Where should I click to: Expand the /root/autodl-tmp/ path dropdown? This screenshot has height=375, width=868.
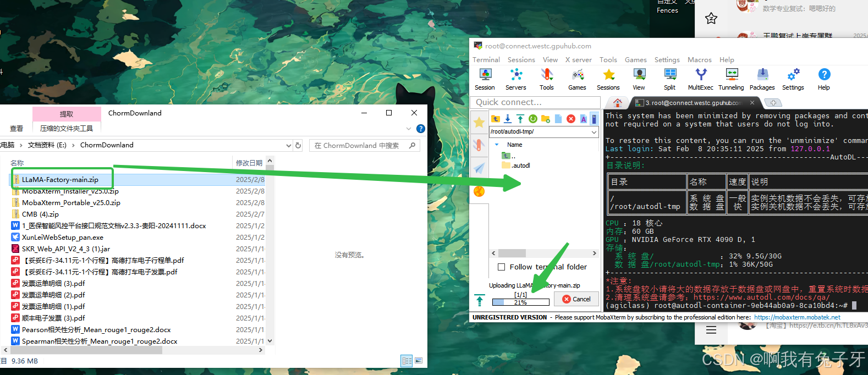pos(594,132)
